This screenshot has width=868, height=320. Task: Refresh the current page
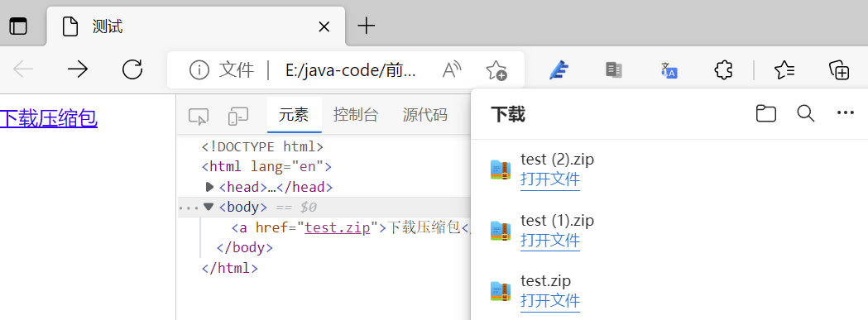[132, 69]
